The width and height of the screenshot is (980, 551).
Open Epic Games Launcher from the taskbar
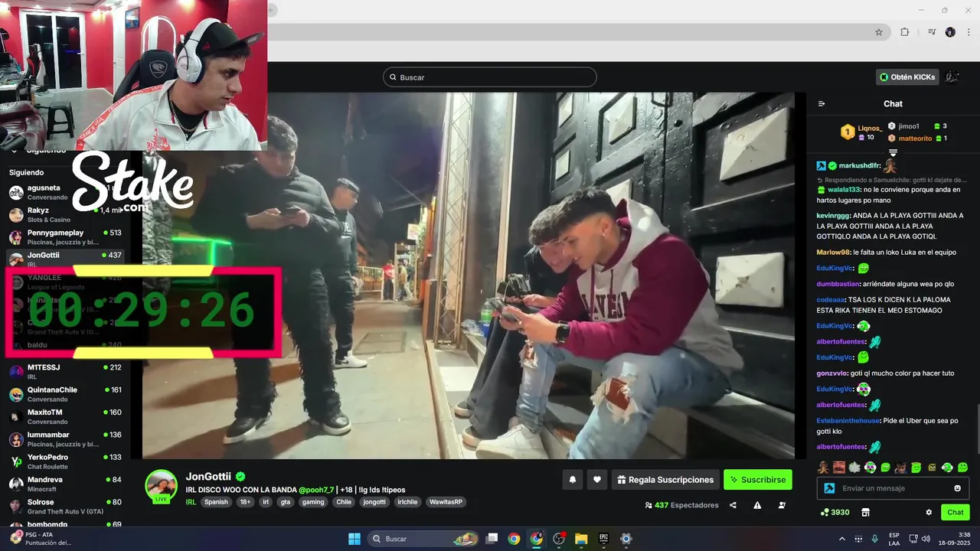(603, 539)
